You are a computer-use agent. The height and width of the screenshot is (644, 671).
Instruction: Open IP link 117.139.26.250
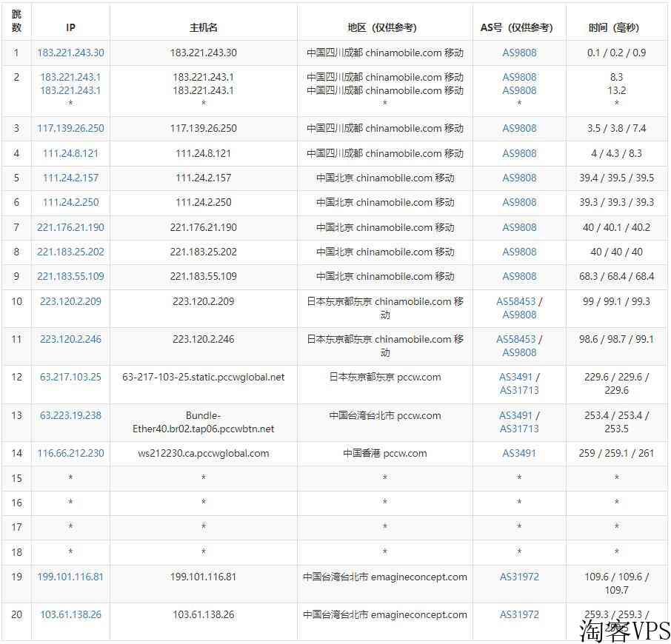[x=70, y=128]
